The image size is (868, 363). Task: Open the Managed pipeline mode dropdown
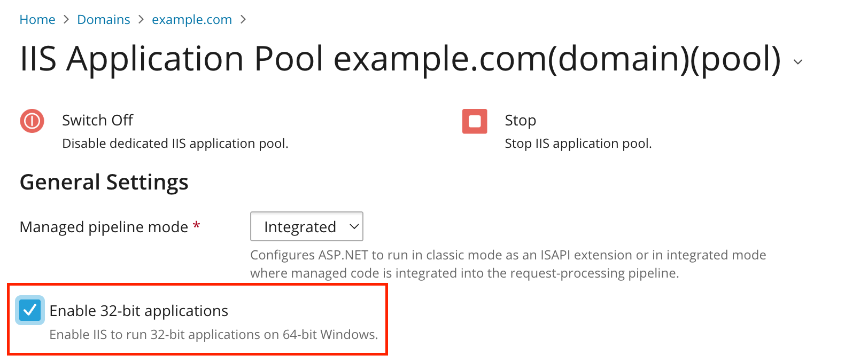[306, 226]
